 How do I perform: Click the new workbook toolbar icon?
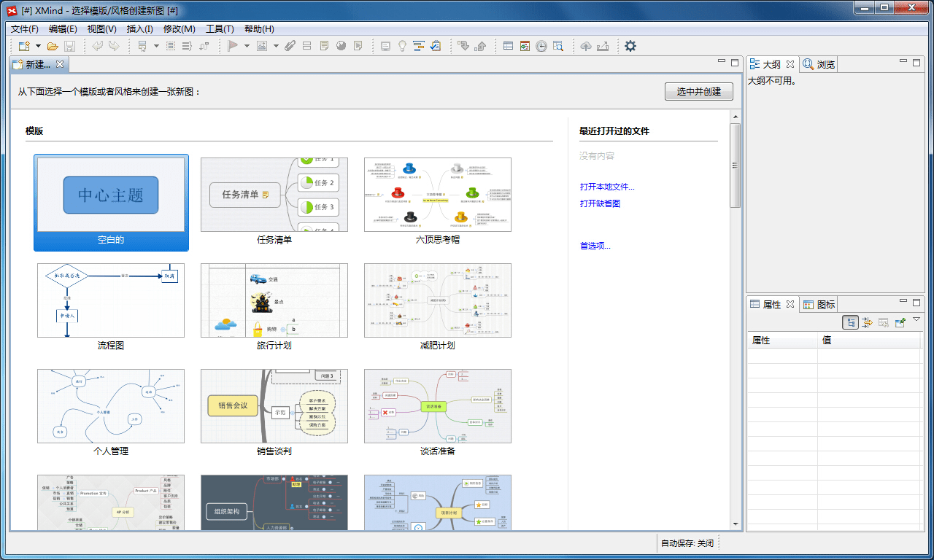pyautogui.click(x=24, y=46)
